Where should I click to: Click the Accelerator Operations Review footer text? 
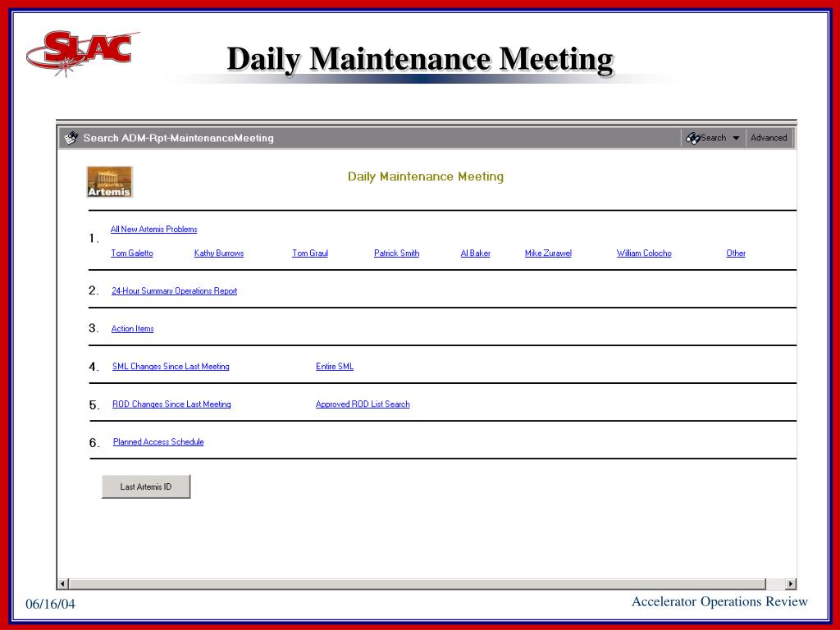pyautogui.click(x=719, y=601)
